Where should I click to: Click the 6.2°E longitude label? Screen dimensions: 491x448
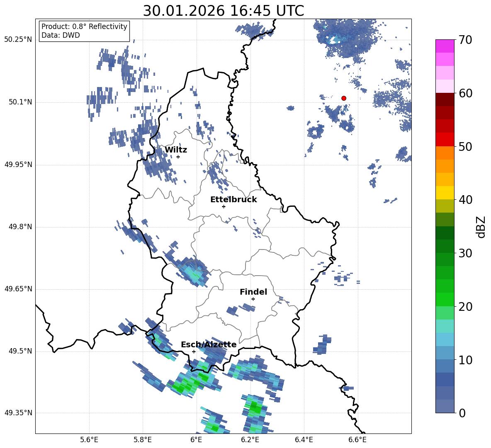250,440
